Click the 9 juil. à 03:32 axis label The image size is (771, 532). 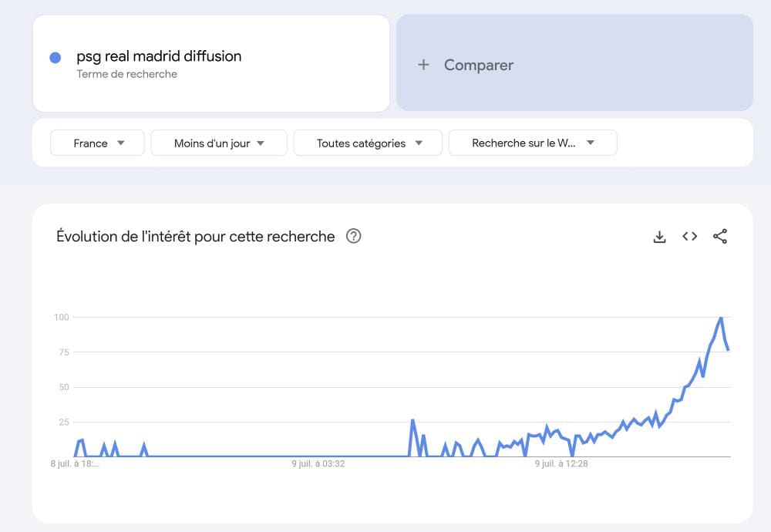tap(318, 463)
